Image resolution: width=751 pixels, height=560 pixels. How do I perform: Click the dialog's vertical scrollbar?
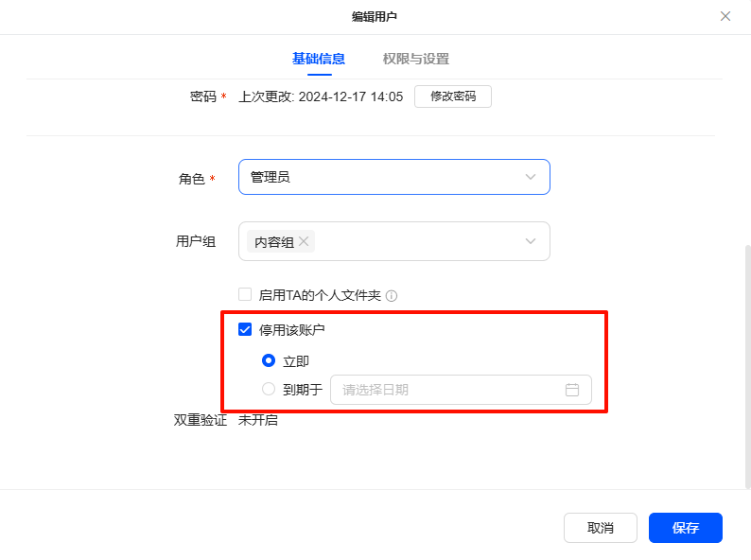tap(747, 366)
